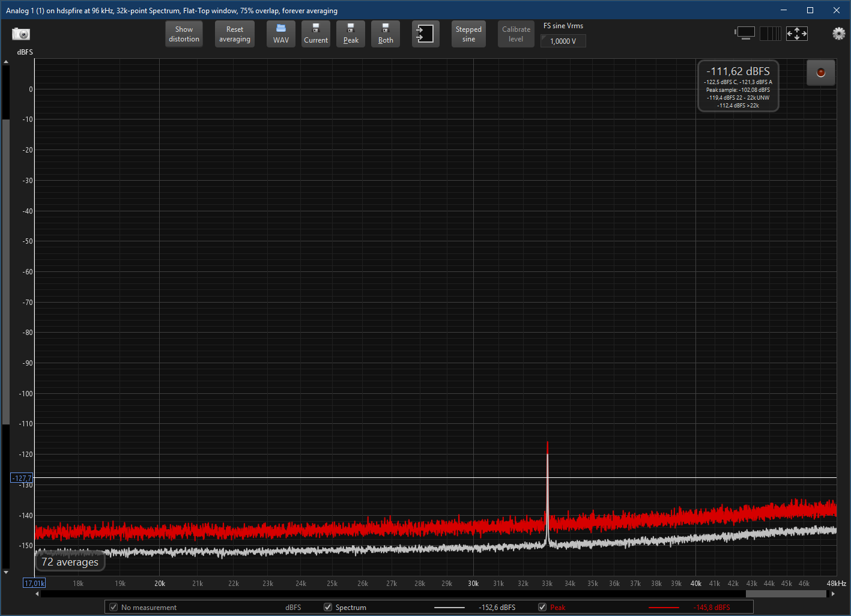The image size is (851, 616).
Task: Click the camera capture image icon
Action: click(21, 34)
